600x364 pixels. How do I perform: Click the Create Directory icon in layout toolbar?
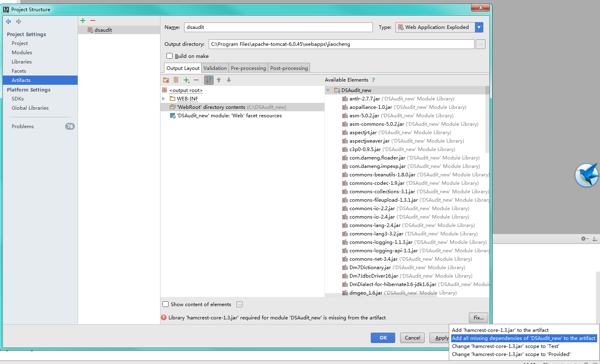coord(166,80)
